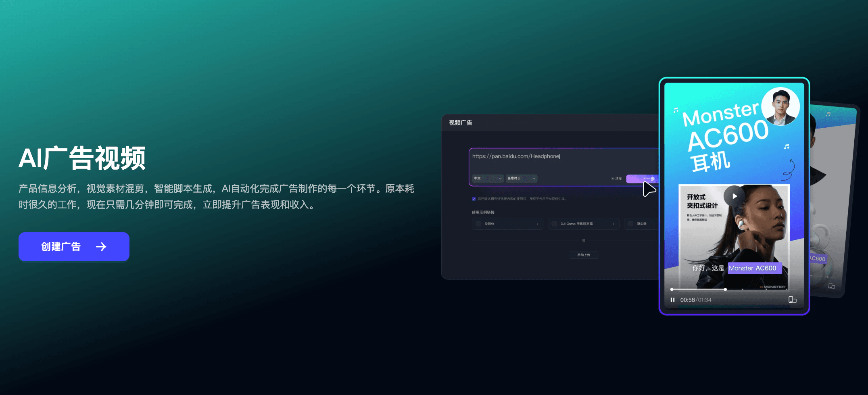Open the 任意时长 duration dropdown
The height and width of the screenshot is (395, 868).
521,179
